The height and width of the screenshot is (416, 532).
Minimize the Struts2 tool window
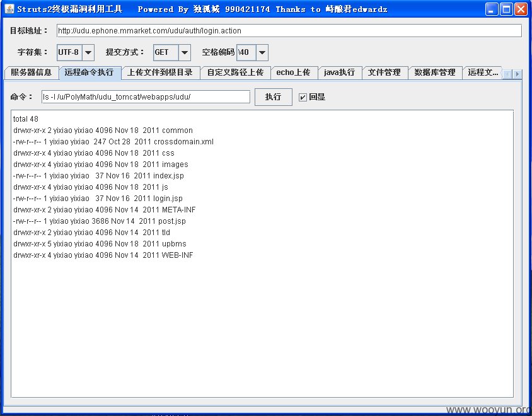[492, 9]
